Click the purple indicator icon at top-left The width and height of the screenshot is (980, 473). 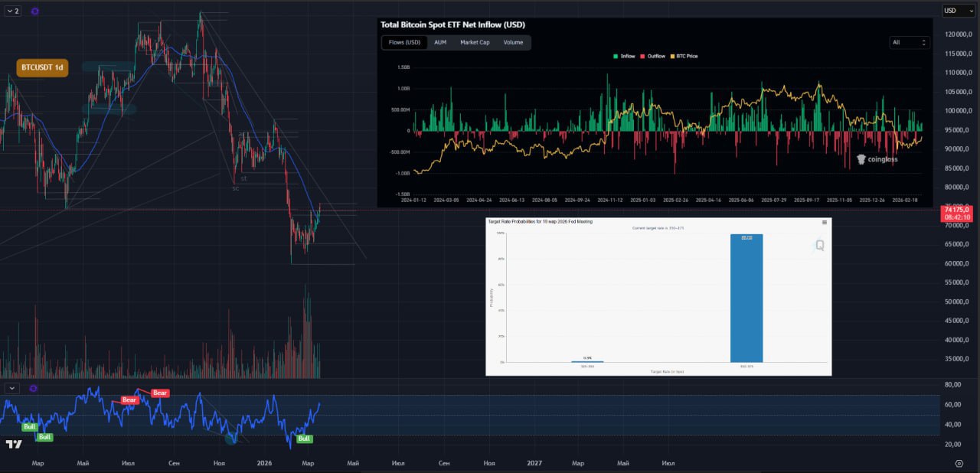click(35, 11)
